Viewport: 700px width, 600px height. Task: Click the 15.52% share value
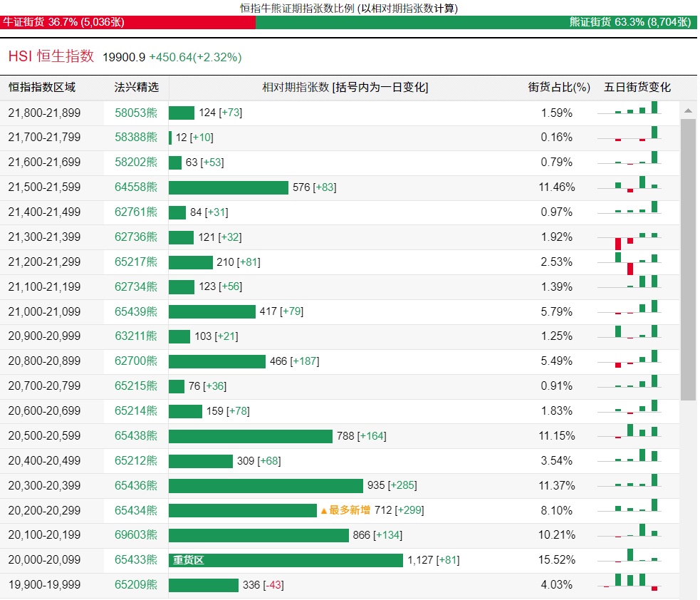(556, 560)
